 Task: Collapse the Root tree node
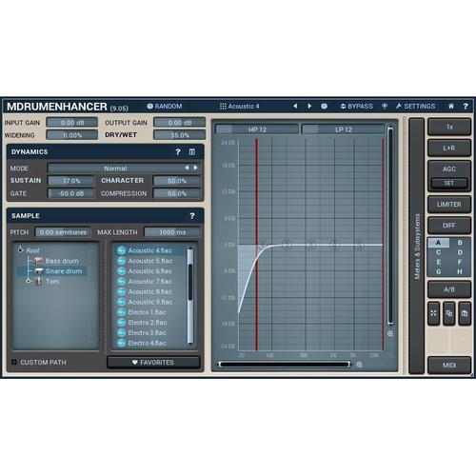coord(21,249)
